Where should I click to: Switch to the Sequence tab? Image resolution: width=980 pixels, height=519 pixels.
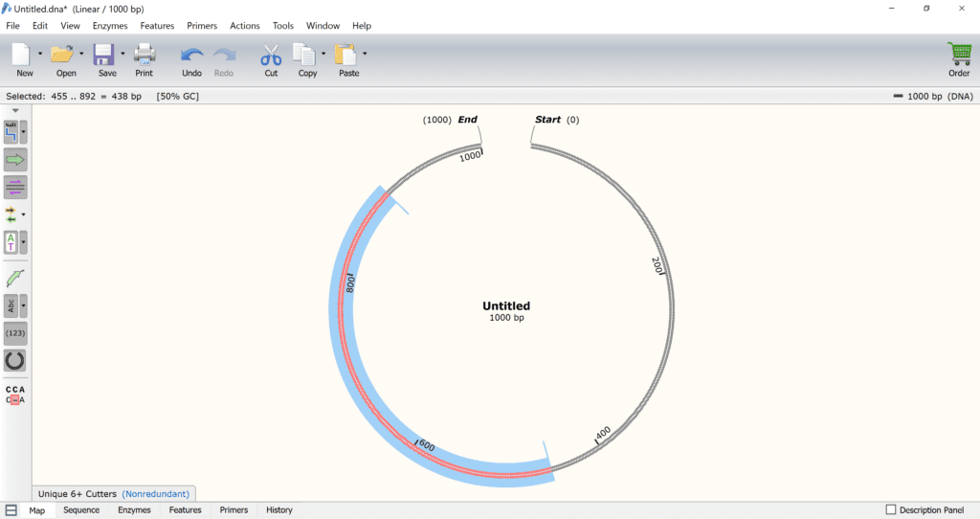click(x=81, y=510)
